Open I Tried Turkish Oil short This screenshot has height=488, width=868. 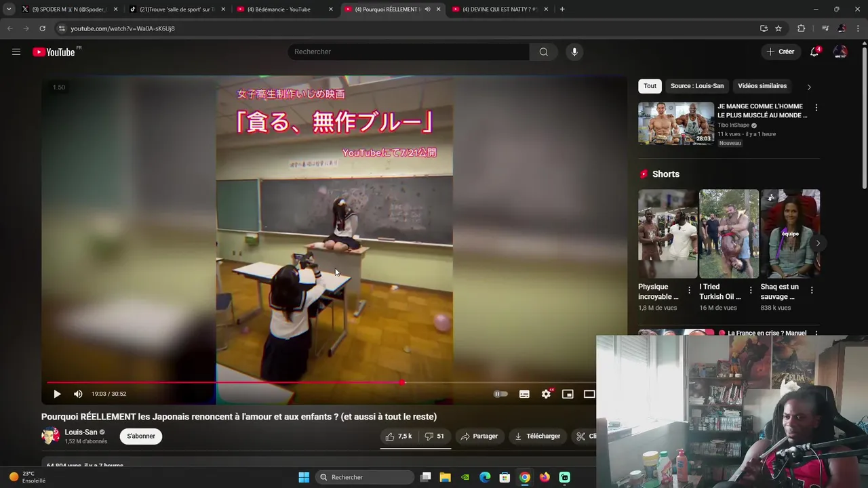(729, 234)
